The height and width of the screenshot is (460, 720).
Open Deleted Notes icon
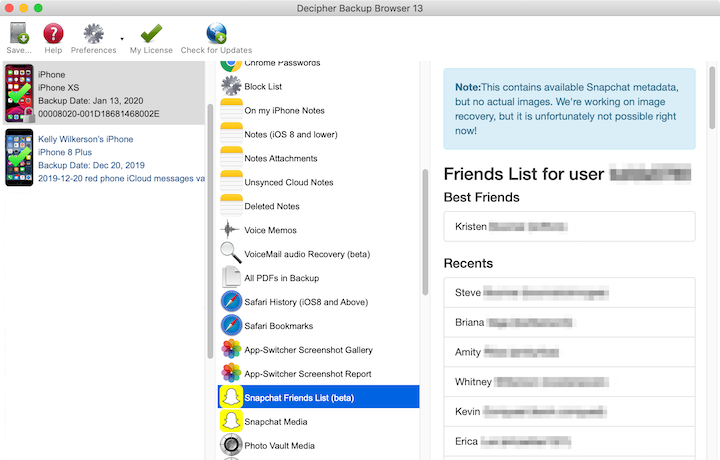[x=231, y=205]
